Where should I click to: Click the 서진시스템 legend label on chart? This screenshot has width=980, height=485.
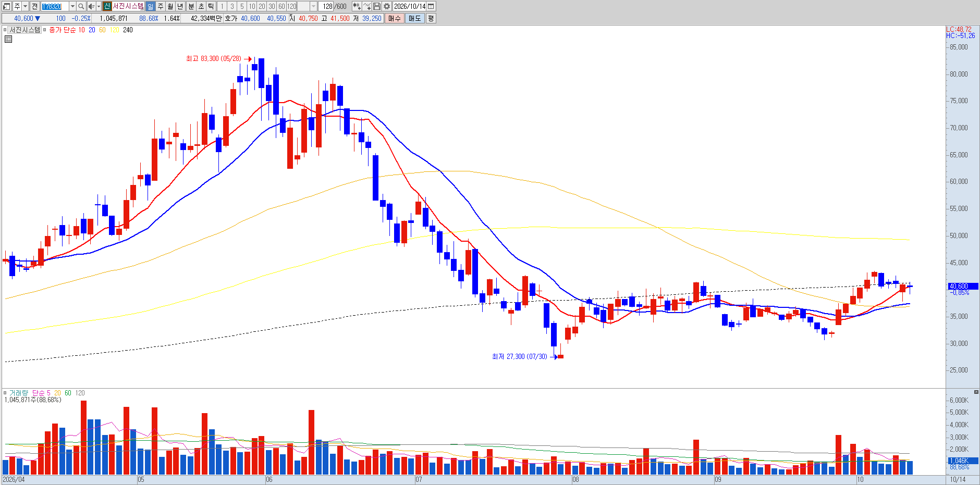point(25,30)
